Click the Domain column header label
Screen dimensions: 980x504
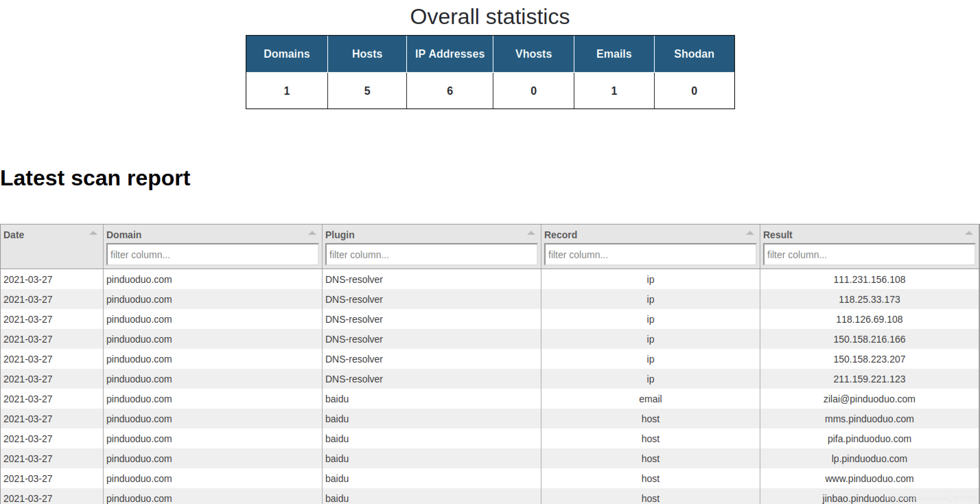124,234
